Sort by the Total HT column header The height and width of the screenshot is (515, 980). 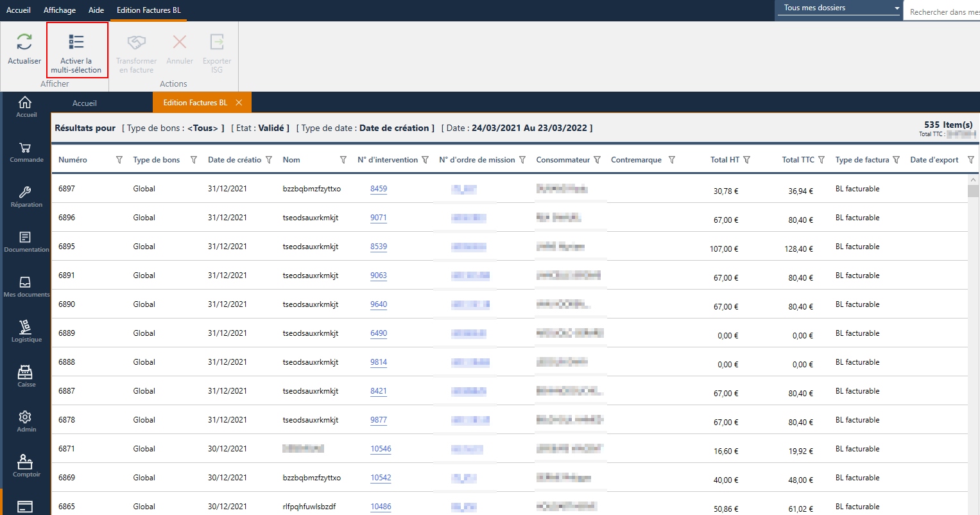725,160
